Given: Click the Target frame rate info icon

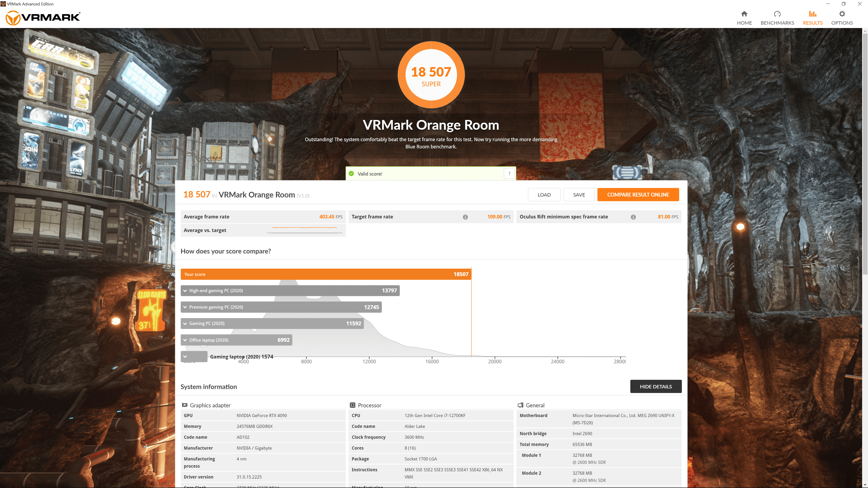Looking at the screenshot, I should 465,217.
